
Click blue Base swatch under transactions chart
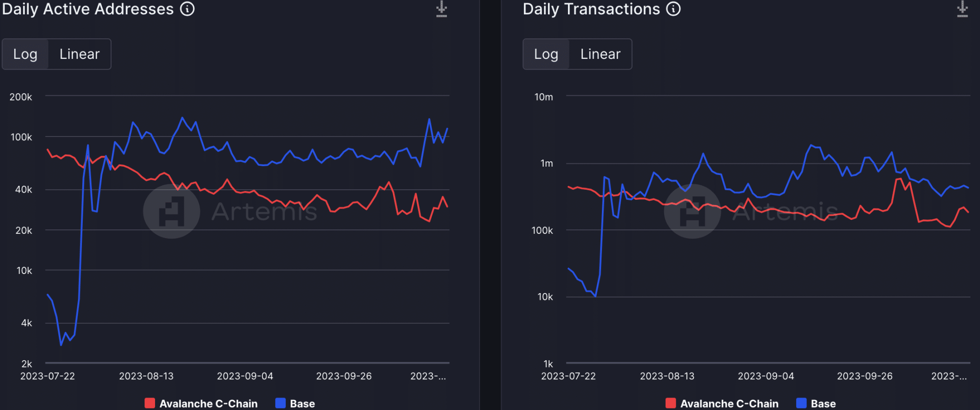802,403
